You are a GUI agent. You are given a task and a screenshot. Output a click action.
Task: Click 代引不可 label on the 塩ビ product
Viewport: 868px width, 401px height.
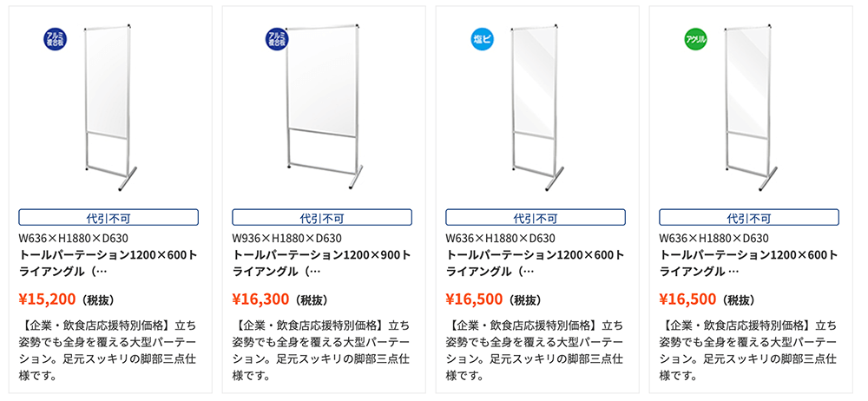point(536,217)
